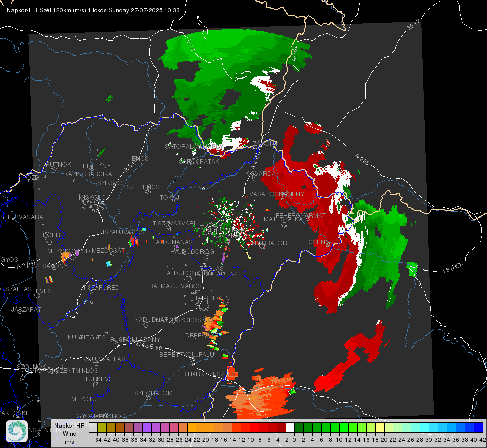Click the SZIKSZÓ town label
The height and width of the screenshot is (448, 487).
click(110, 183)
